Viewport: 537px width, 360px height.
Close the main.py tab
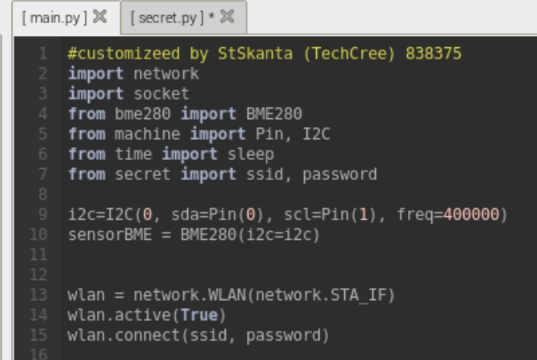point(100,16)
